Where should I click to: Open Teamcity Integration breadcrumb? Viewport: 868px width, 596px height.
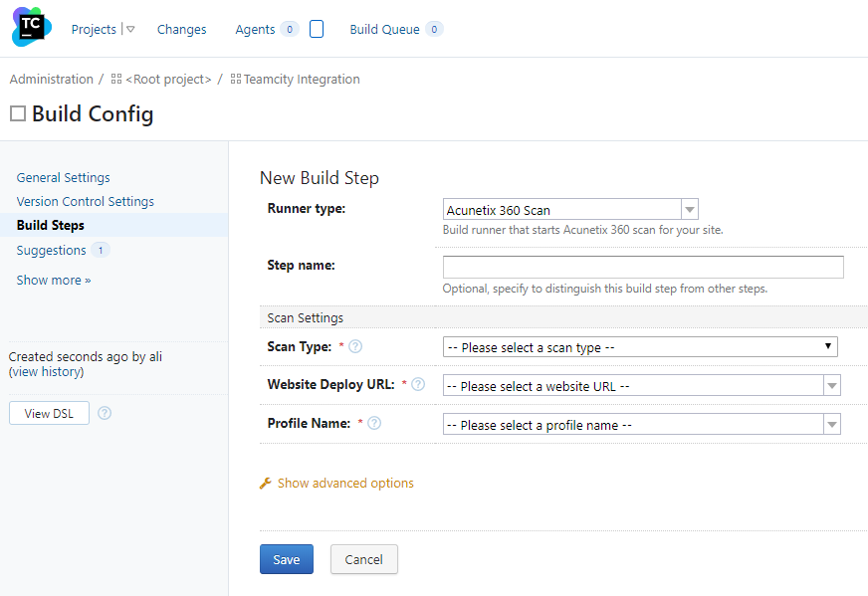[x=302, y=80]
